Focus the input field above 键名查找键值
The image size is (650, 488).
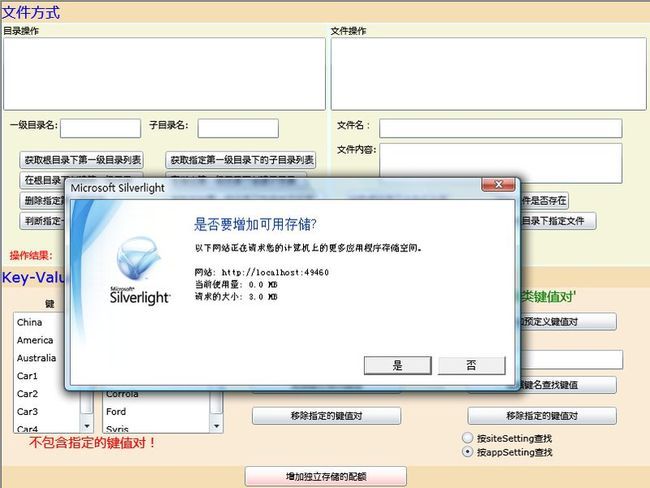click(572, 359)
